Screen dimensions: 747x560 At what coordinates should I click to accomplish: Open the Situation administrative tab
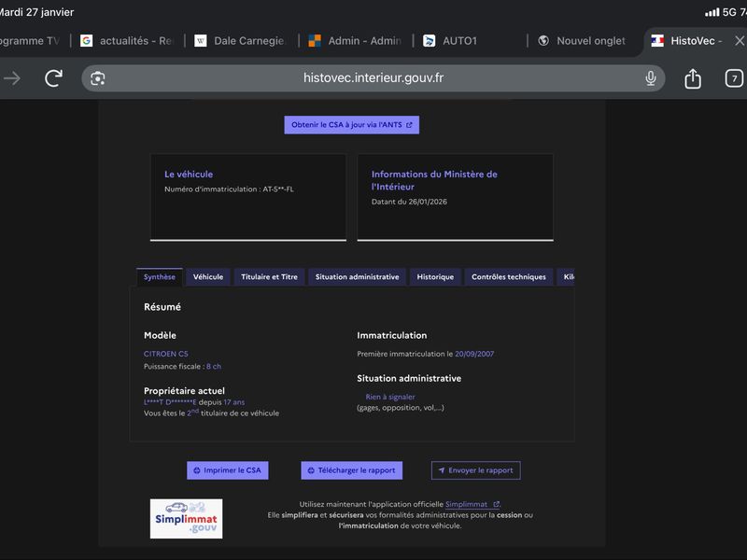coord(357,276)
